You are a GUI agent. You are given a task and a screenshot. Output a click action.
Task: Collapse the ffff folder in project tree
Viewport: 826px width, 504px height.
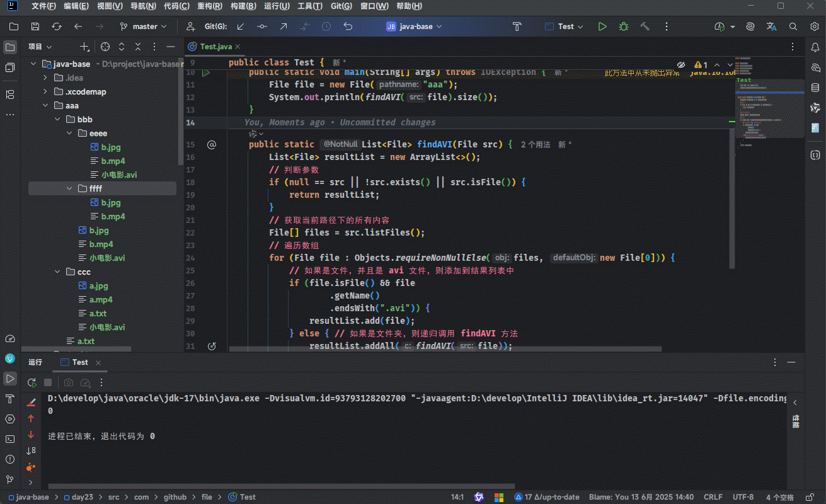click(70, 188)
